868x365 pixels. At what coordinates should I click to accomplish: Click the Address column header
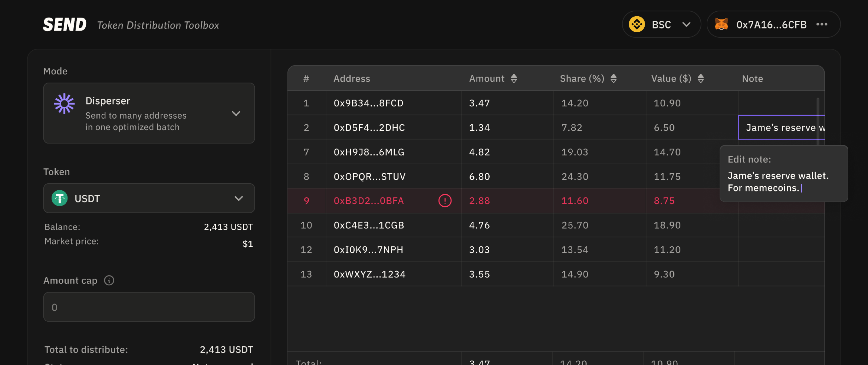coord(352,79)
